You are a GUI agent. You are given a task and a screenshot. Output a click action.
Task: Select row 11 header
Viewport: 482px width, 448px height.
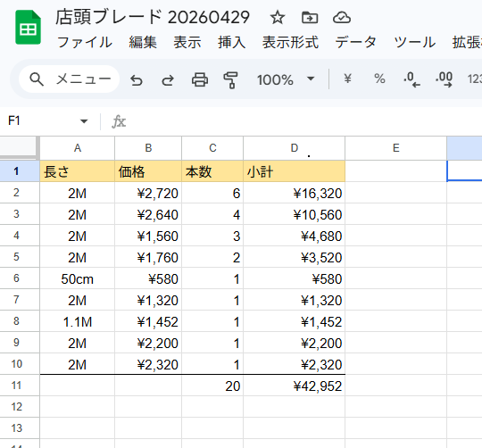20,386
